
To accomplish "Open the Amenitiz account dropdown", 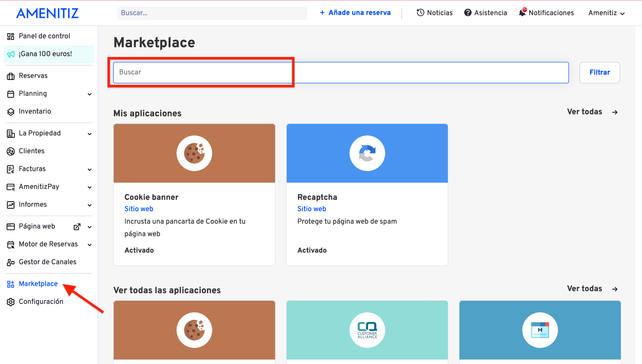I will click(607, 13).
